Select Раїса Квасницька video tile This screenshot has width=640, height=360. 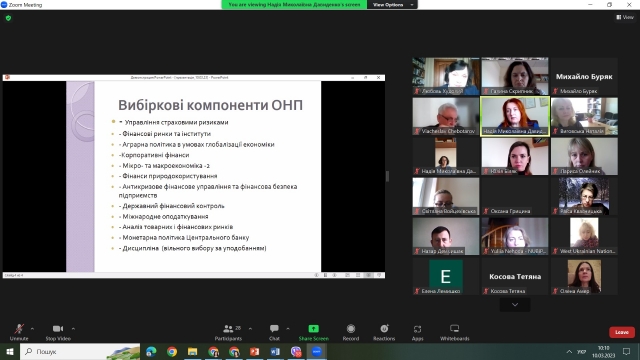tap(584, 196)
